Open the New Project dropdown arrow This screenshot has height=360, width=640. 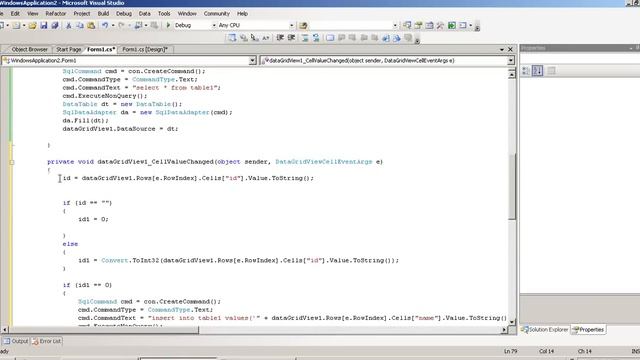click(7, 25)
